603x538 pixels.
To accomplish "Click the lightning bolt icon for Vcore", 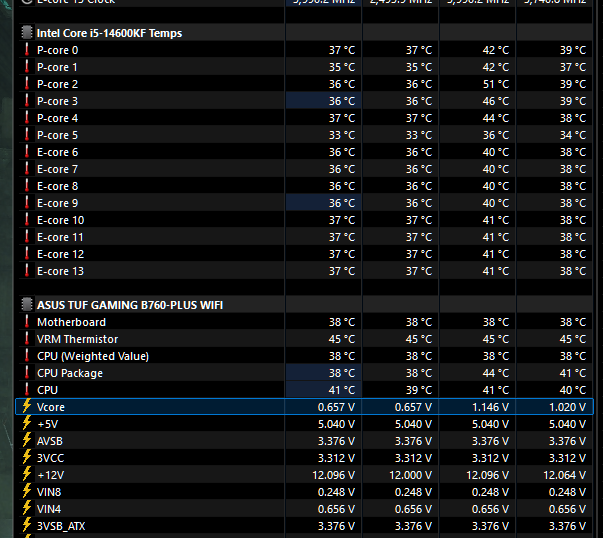I will 27,406.
